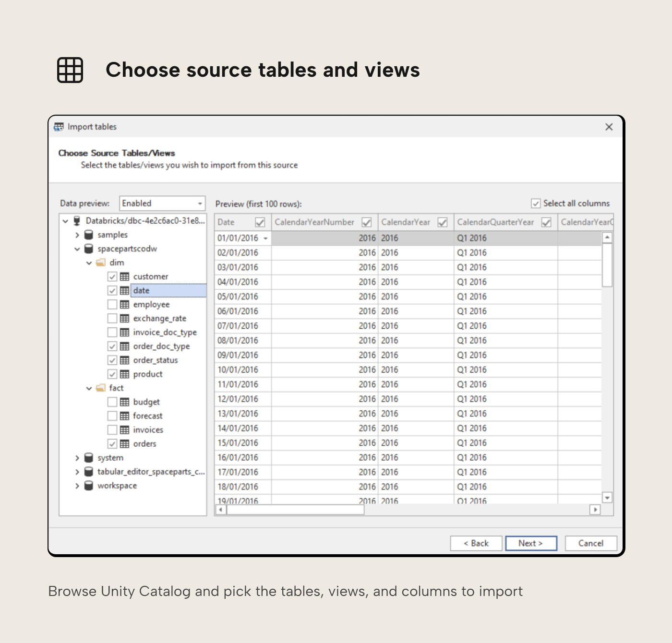Click the horizontal scrollbar left arrow
The width and height of the screenshot is (672, 643).
click(221, 510)
